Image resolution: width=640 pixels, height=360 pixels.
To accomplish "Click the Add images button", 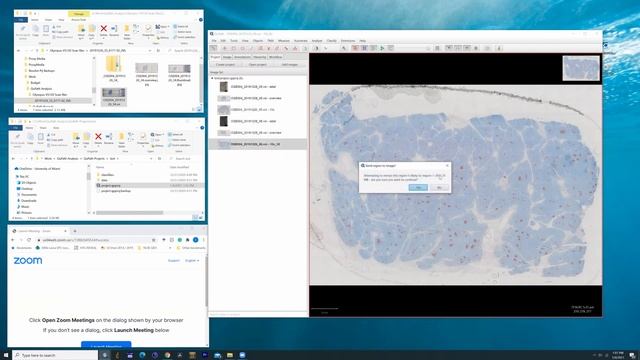I will pyautogui.click(x=290, y=64).
